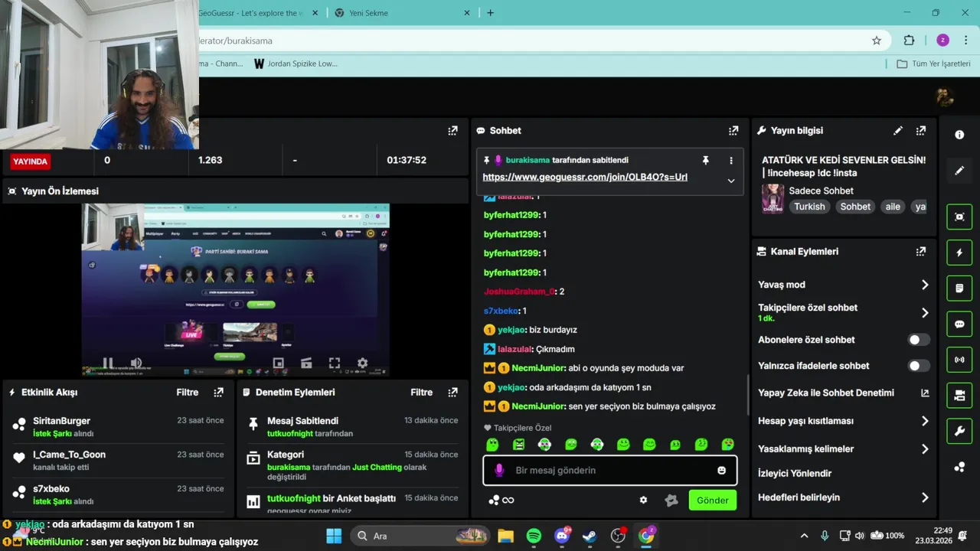
Task: Edit stream info via pencil in Yayın bilgisi header
Action: [x=898, y=131]
